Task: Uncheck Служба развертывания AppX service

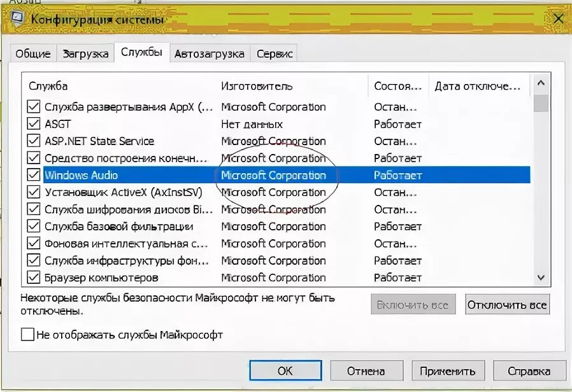Action: pyautogui.click(x=34, y=107)
